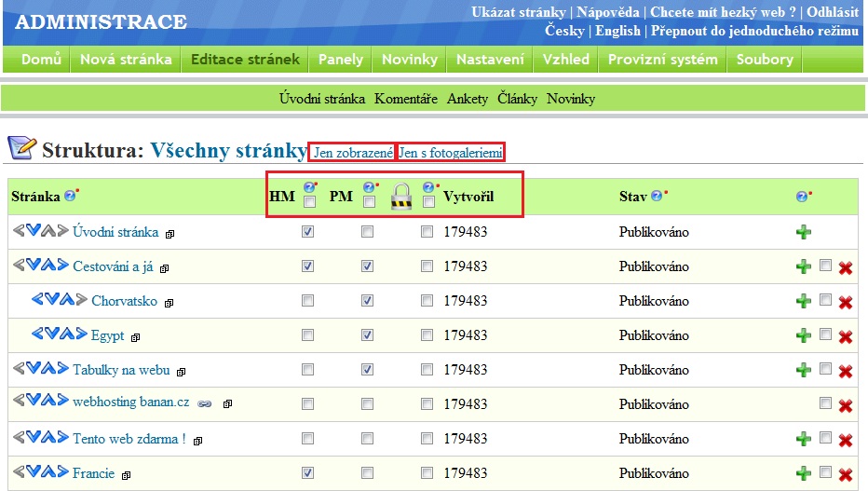Click the Odhlásit link
The height and width of the screenshot is (491, 868).
(x=832, y=12)
